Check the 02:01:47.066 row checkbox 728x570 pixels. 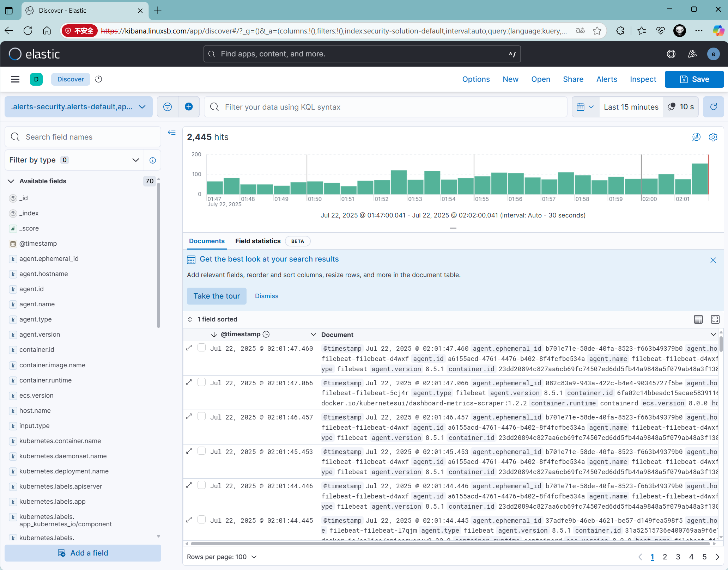point(201,382)
